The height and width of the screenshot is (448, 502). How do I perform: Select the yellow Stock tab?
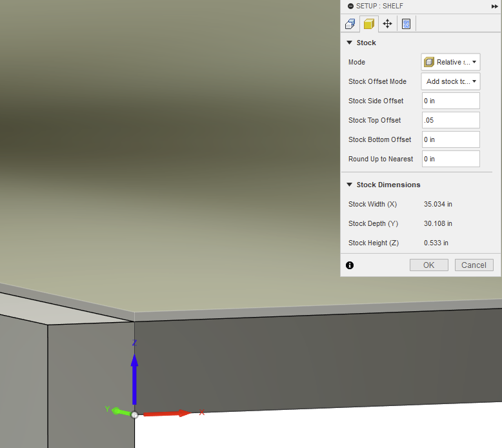pyautogui.click(x=368, y=24)
